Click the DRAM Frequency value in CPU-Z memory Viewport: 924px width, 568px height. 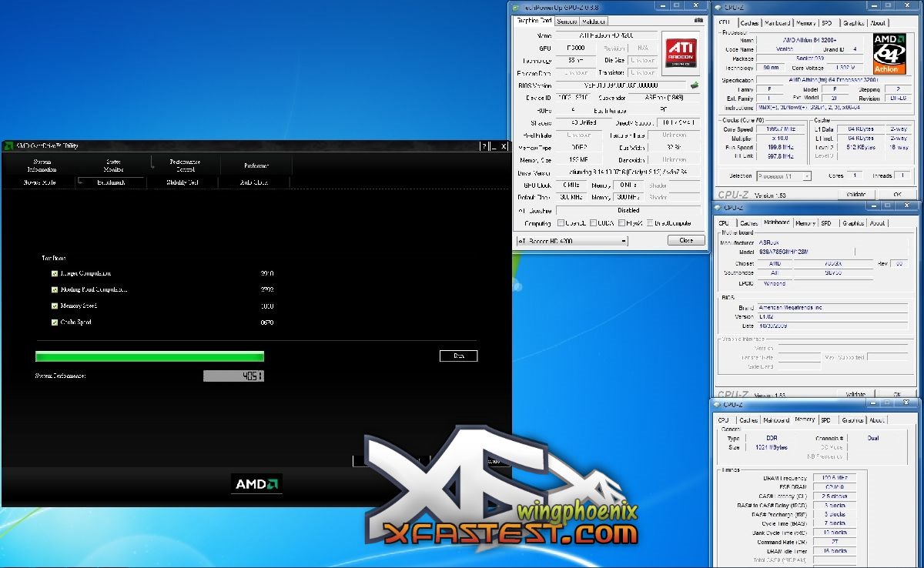pyautogui.click(x=835, y=478)
